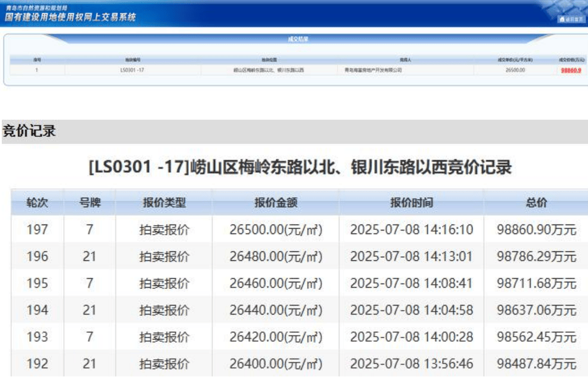
Task: Select round number 195
Action: tap(37, 283)
